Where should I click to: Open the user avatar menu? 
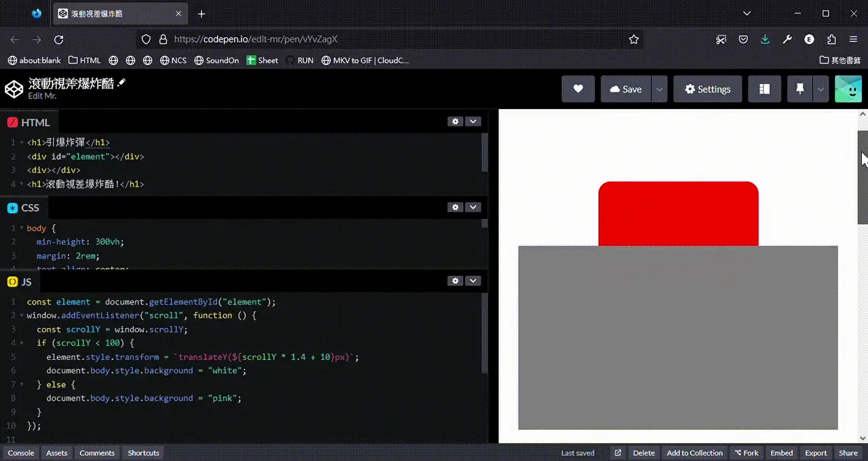point(848,89)
